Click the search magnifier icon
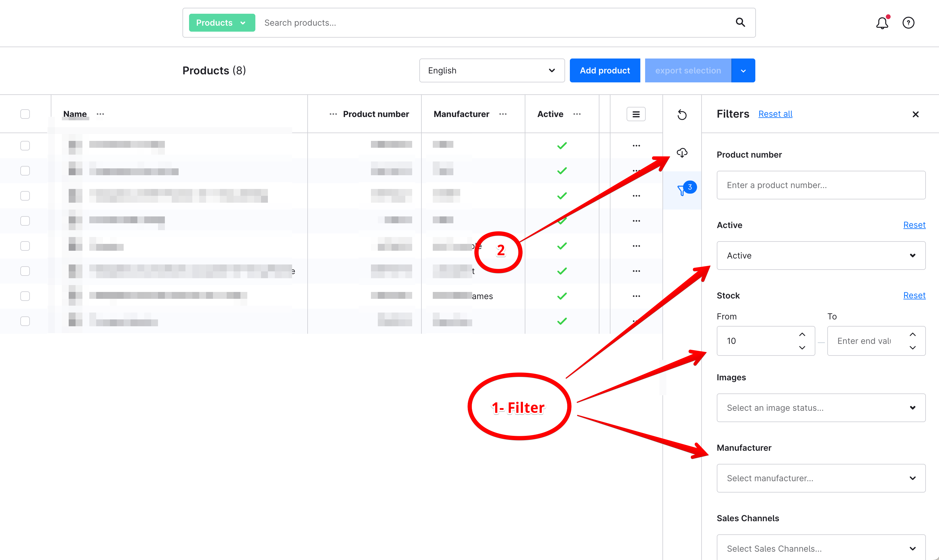Image resolution: width=939 pixels, height=560 pixels. (x=740, y=23)
